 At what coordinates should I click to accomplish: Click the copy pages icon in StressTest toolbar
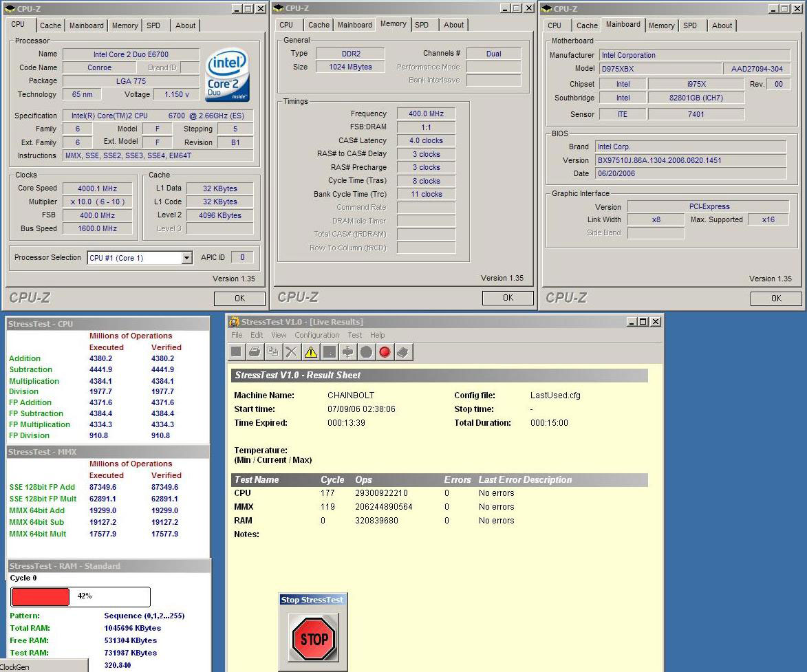[x=272, y=352]
